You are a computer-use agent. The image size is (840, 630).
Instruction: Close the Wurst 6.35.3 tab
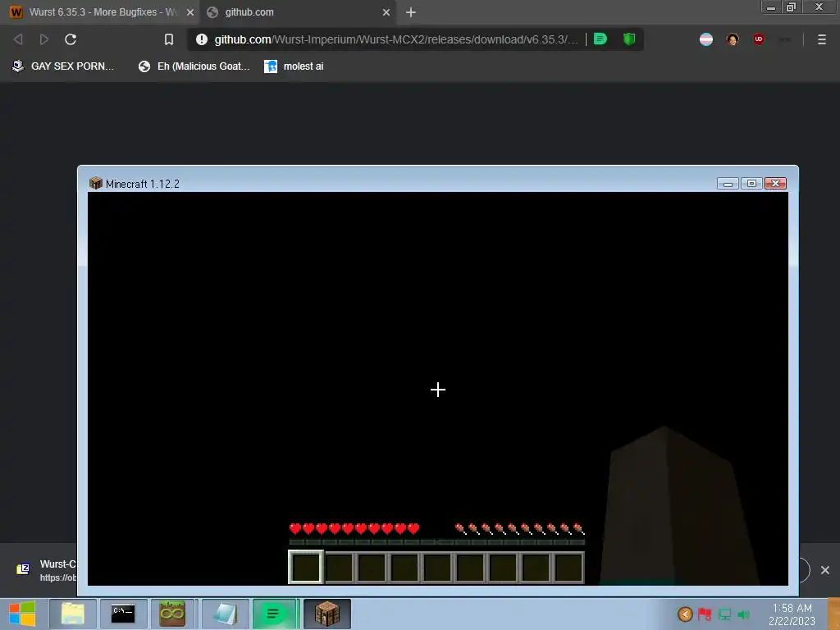(x=190, y=12)
